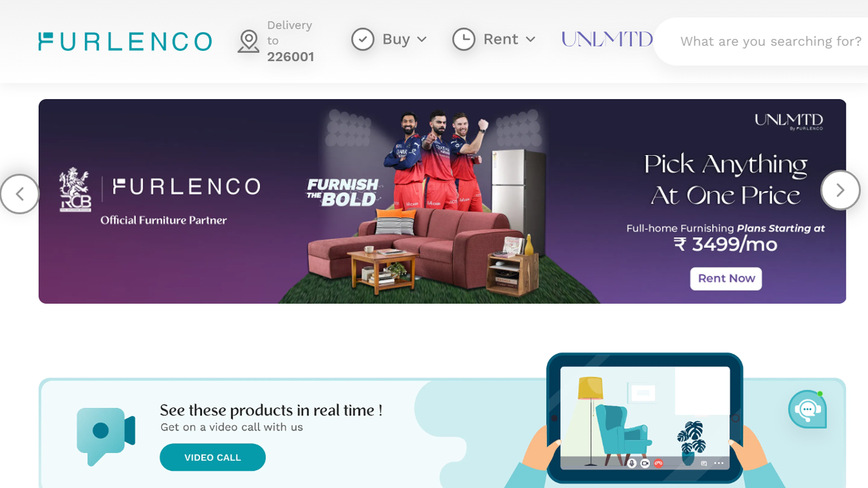The width and height of the screenshot is (868, 488).
Task: Open the chat support bubble icon
Action: [808, 409]
